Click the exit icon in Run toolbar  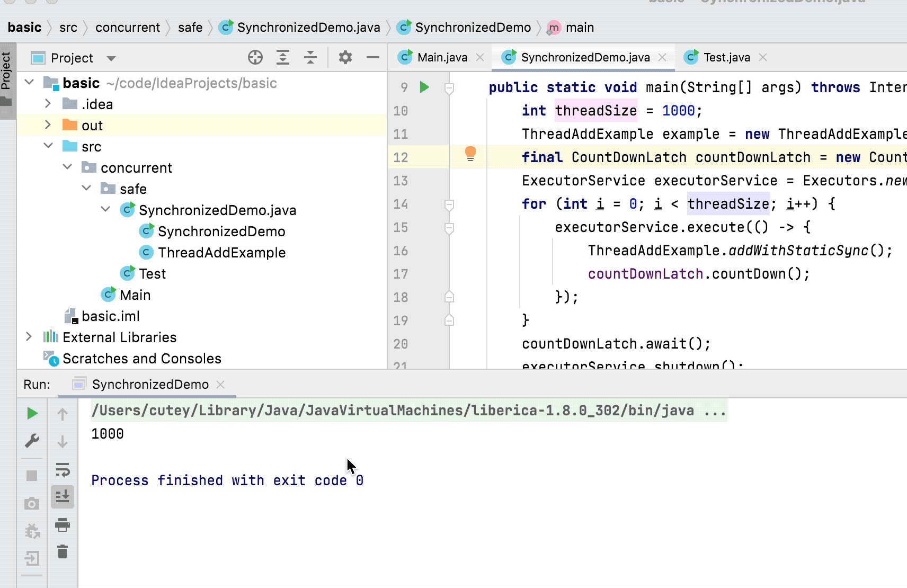32,558
